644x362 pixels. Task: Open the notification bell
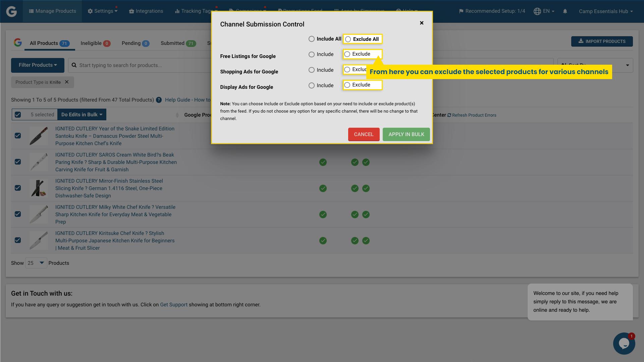point(565,11)
